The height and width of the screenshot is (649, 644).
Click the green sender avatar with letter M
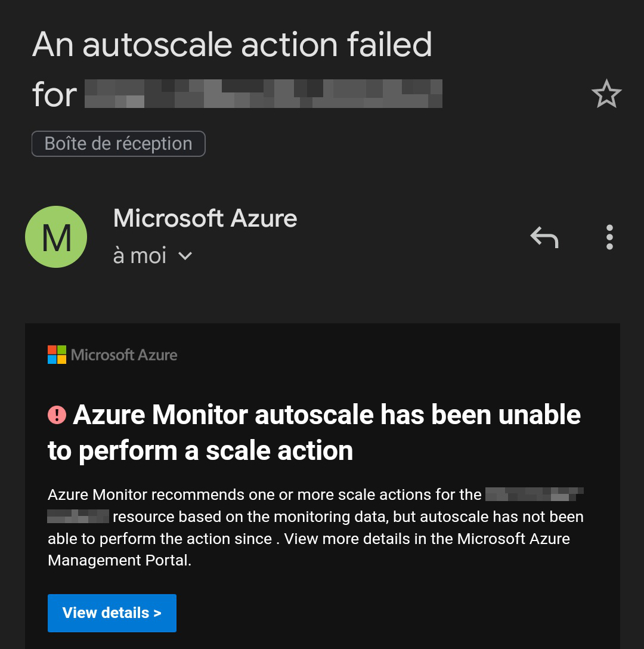click(56, 237)
